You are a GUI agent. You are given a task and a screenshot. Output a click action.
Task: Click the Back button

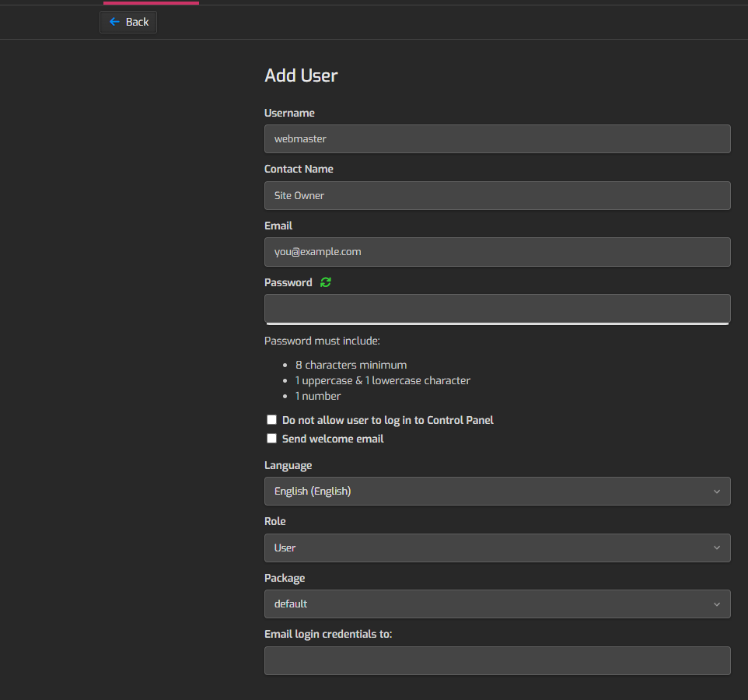click(x=128, y=22)
